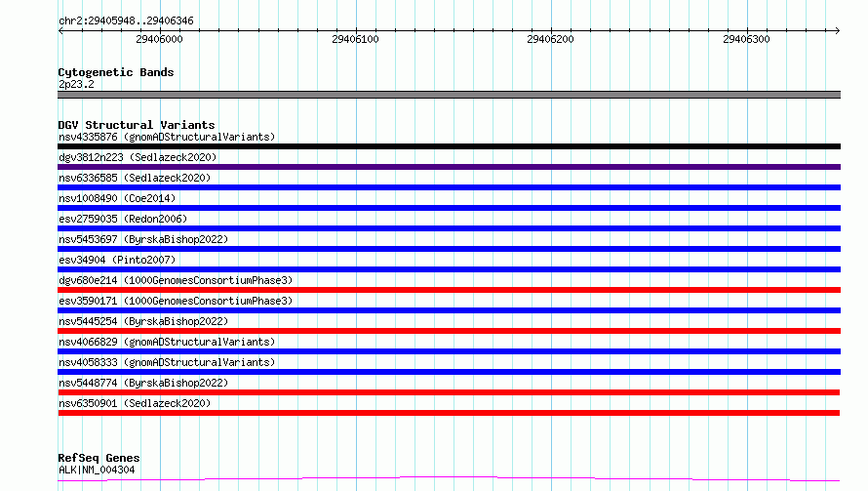This screenshot has width=868, height=491.
Task: Click the right scroll arrow of the ruler
Action: click(x=837, y=30)
